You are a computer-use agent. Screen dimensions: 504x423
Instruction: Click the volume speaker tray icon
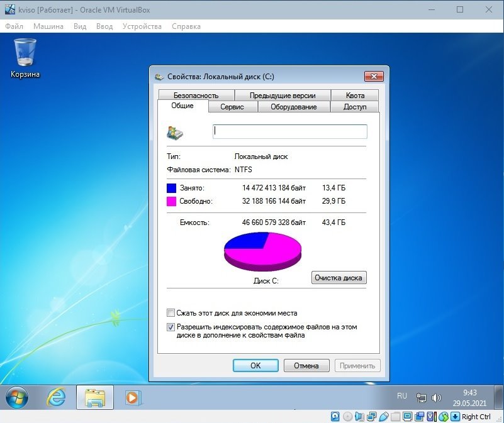coord(435,398)
